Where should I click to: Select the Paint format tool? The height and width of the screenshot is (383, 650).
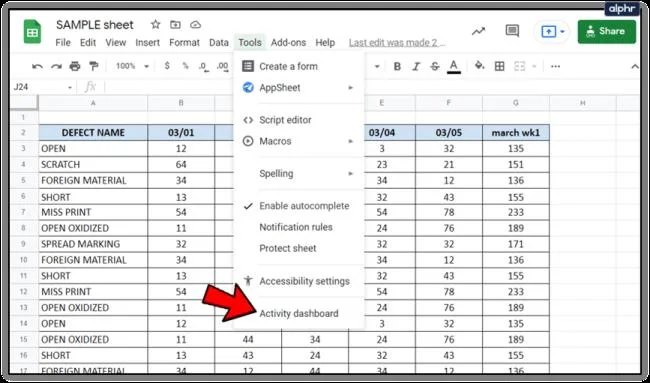[x=94, y=66]
